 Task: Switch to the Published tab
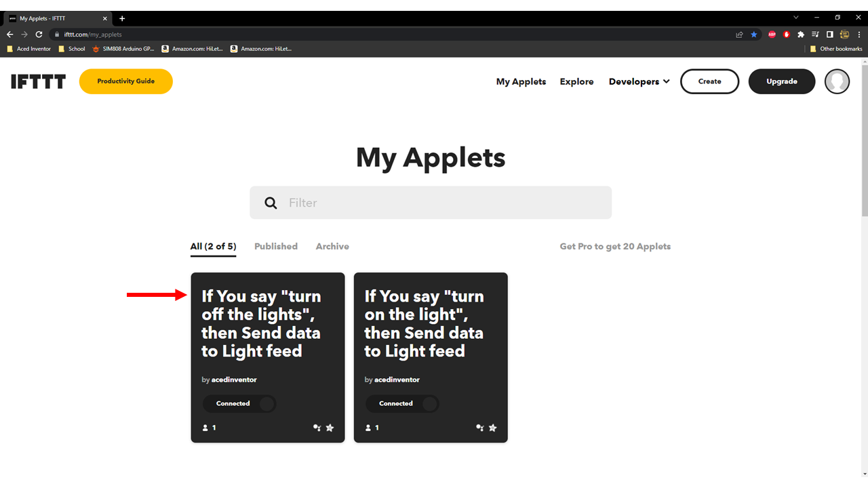click(x=276, y=247)
